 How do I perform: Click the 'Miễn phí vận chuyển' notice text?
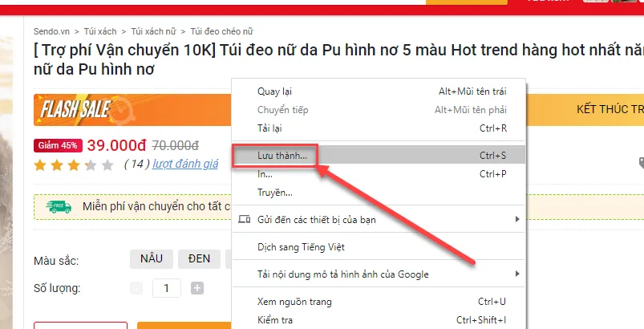(x=156, y=206)
